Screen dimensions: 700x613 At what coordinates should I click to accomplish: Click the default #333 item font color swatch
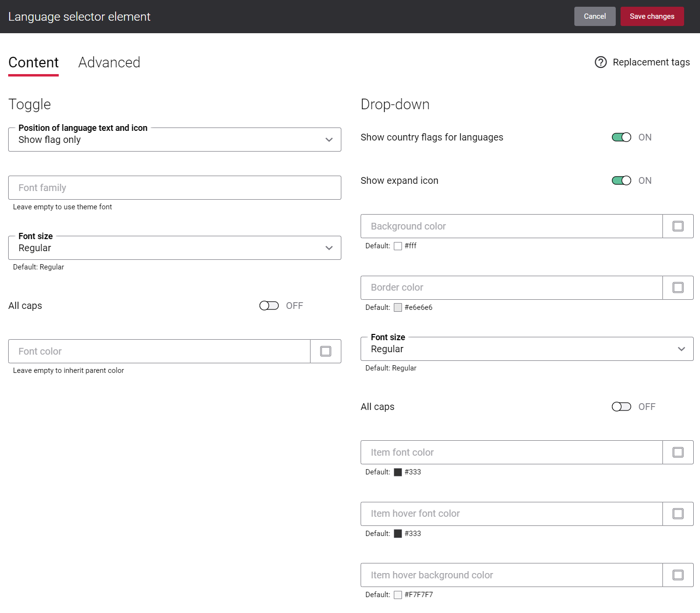click(x=398, y=472)
